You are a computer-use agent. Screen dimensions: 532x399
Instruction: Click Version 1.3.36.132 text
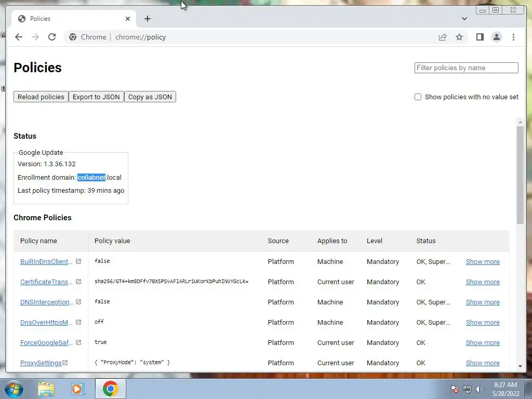tap(46, 164)
